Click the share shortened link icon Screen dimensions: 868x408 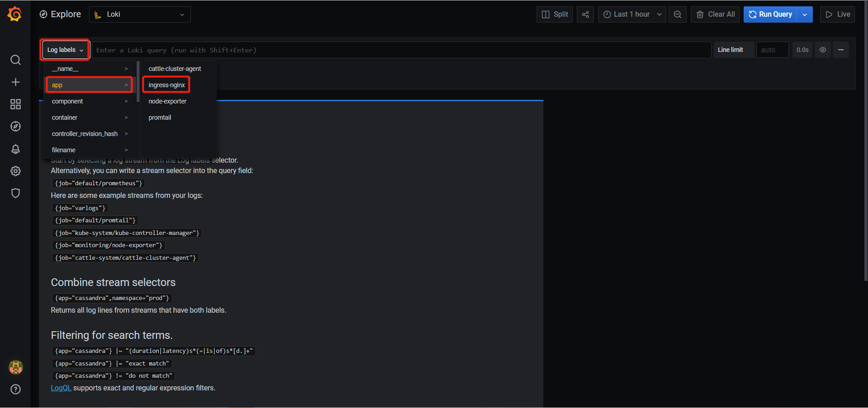pyautogui.click(x=585, y=14)
